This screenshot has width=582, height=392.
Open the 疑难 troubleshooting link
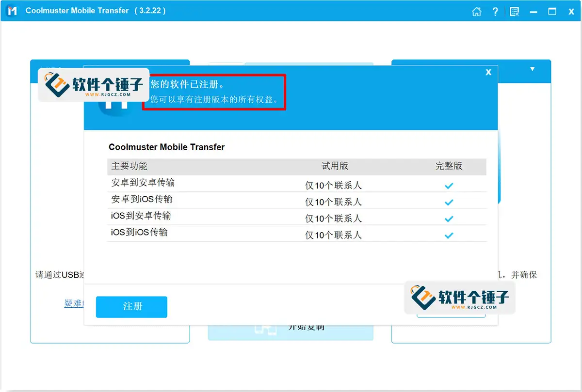click(x=74, y=303)
